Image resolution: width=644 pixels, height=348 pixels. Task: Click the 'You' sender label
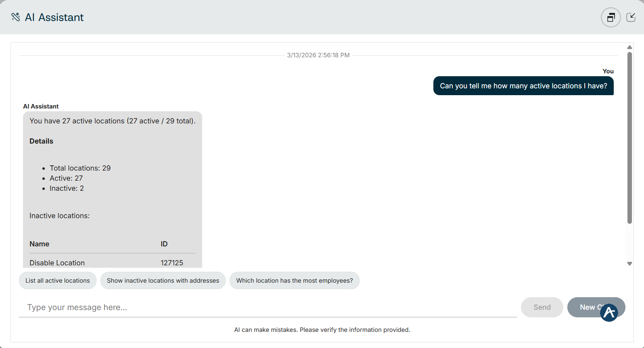pyautogui.click(x=608, y=71)
